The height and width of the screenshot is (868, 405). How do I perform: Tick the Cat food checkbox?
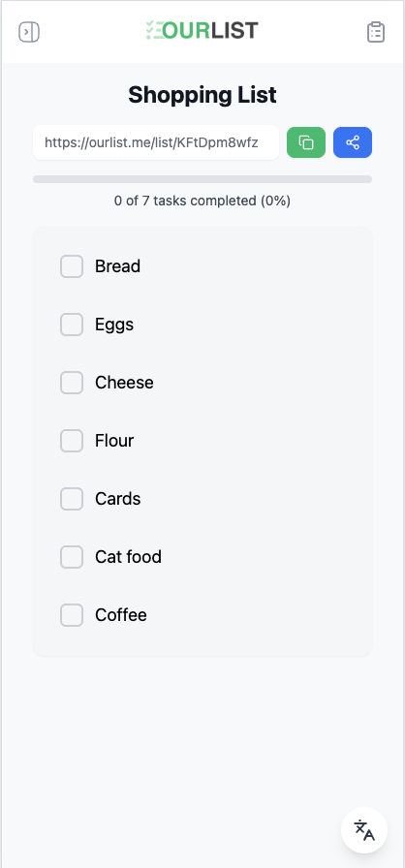click(72, 557)
